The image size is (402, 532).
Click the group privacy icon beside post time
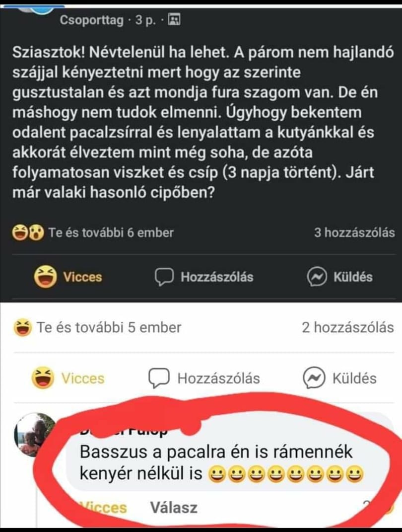point(175,20)
